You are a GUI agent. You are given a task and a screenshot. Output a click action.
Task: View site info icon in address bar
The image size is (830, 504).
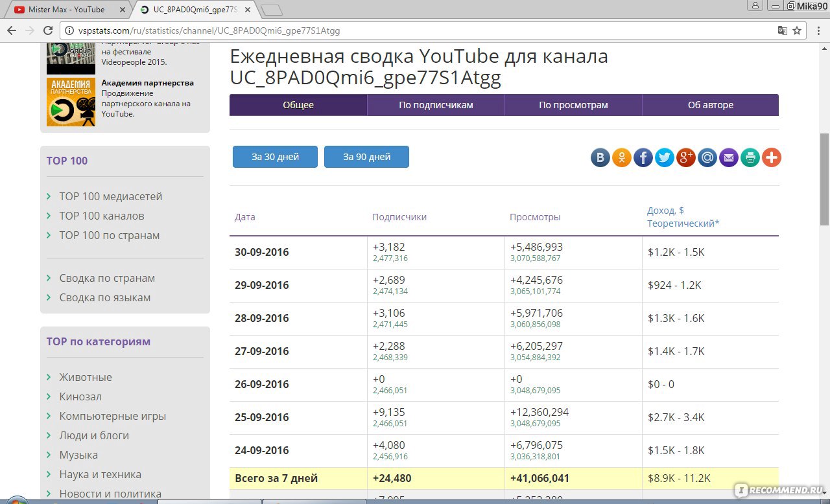[x=69, y=30]
